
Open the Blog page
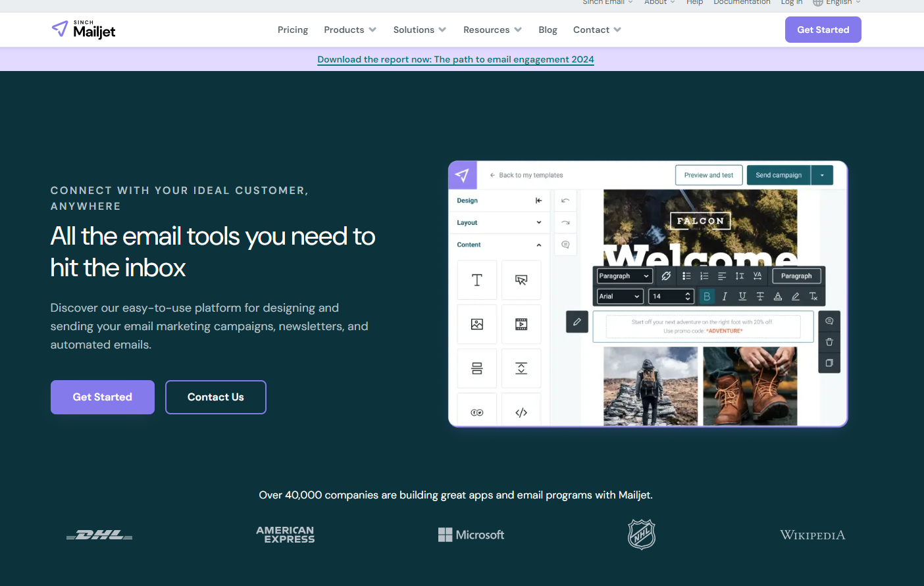click(x=548, y=30)
